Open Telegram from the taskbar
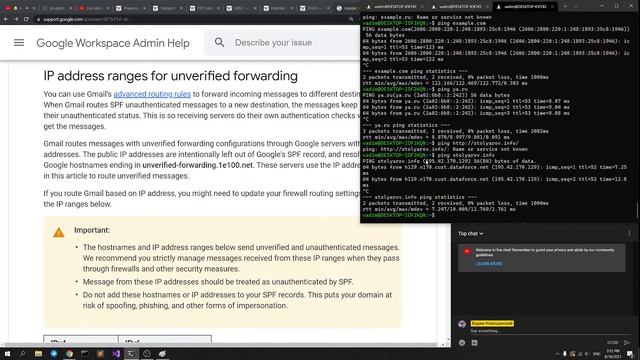Image resolution: width=640 pixels, height=360 pixels. click(x=54, y=354)
